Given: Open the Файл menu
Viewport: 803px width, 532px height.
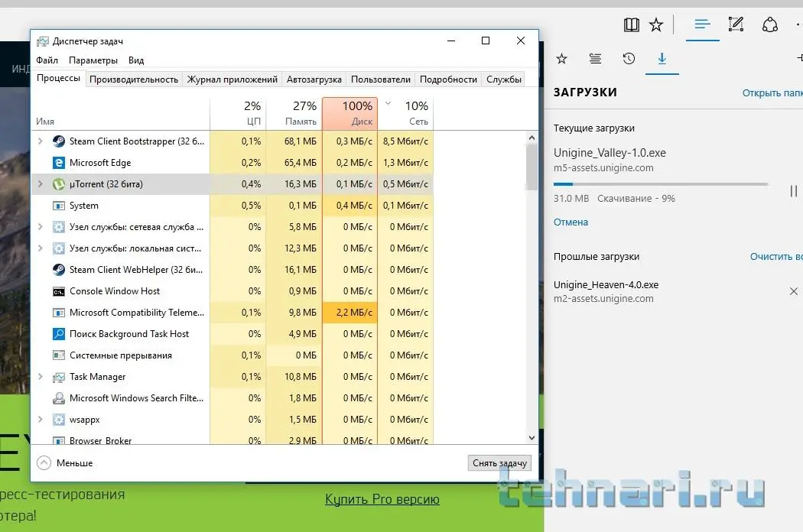Looking at the screenshot, I should click(x=47, y=60).
